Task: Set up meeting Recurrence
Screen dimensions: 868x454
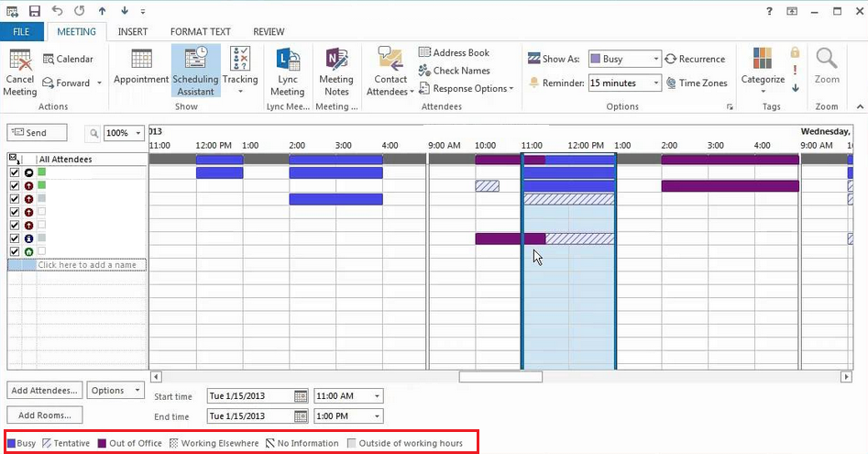Action: click(x=695, y=59)
